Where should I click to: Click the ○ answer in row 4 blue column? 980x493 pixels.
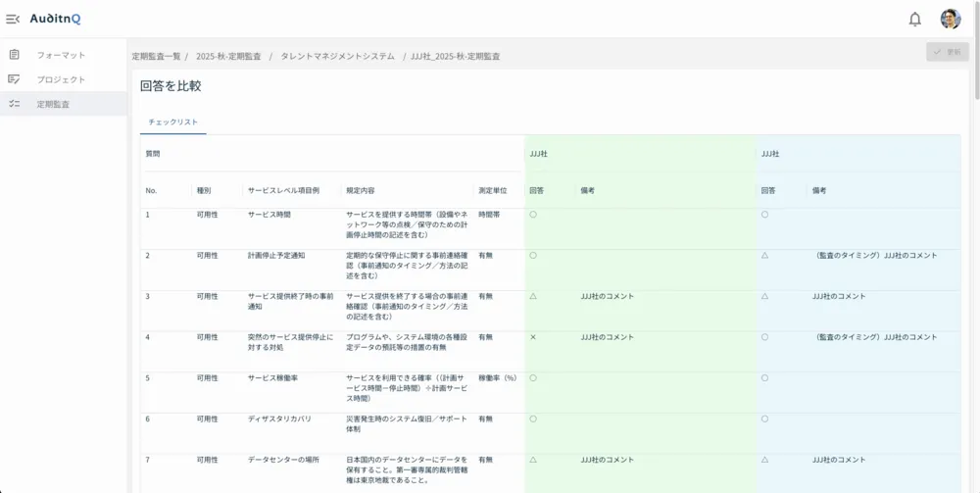pos(764,337)
